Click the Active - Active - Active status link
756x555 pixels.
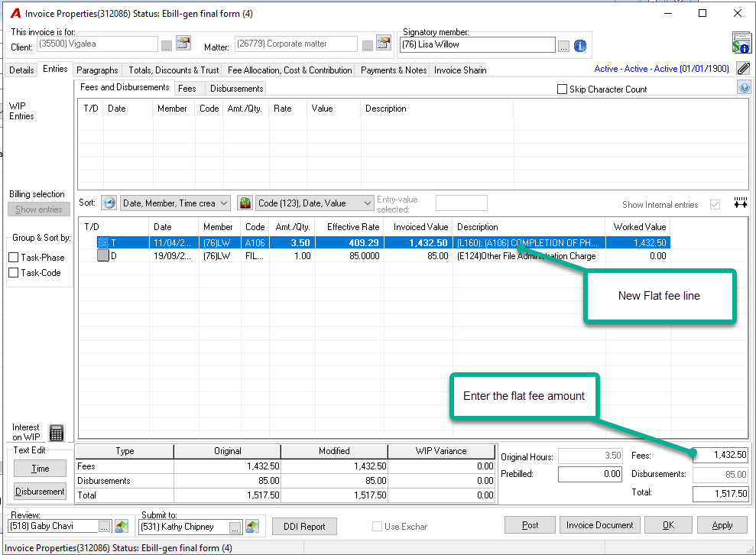(x=661, y=69)
